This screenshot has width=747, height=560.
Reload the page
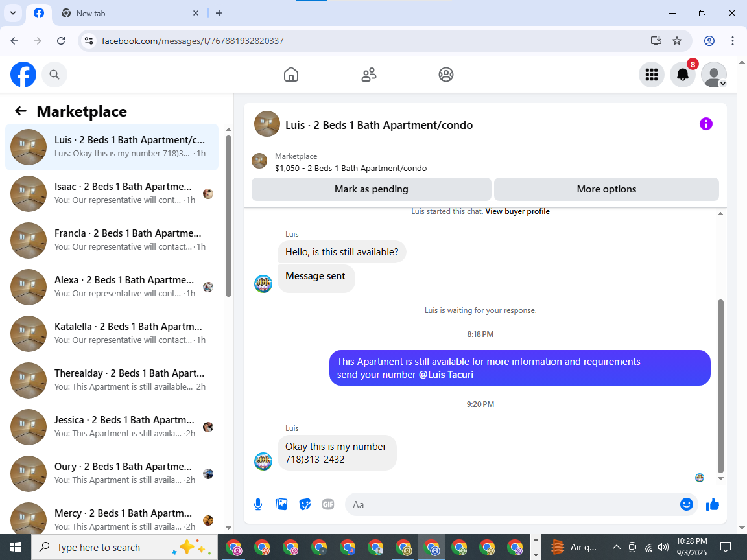point(61,41)
